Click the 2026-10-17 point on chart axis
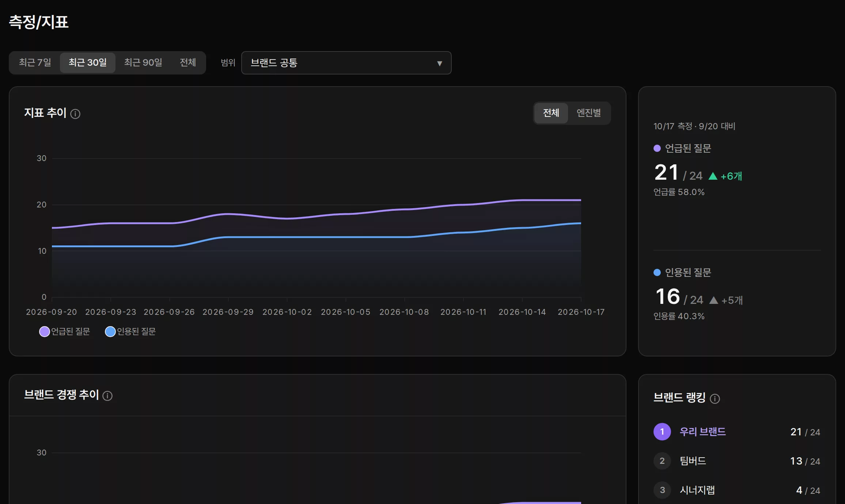The image size is (845, 504). point(581,312)
